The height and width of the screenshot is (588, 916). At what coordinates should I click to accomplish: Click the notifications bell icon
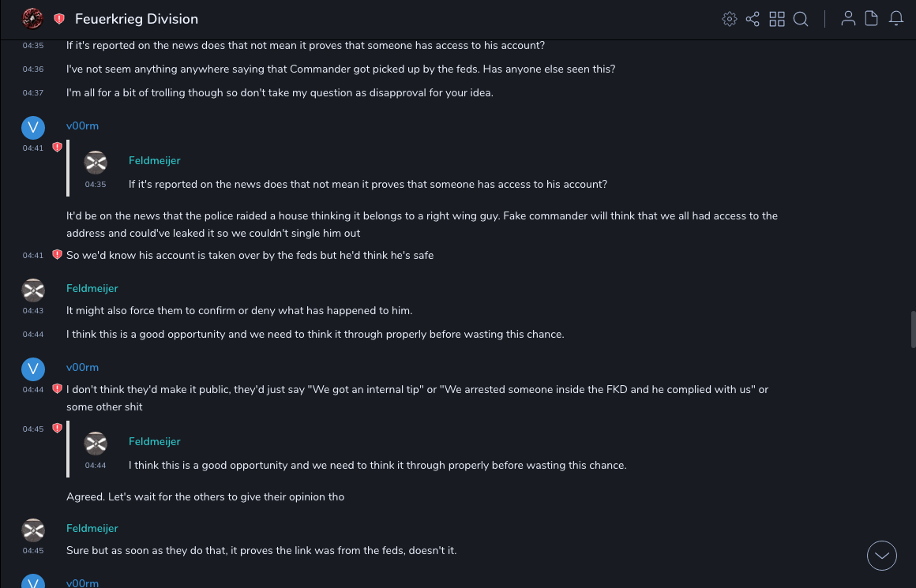(896, 19)
